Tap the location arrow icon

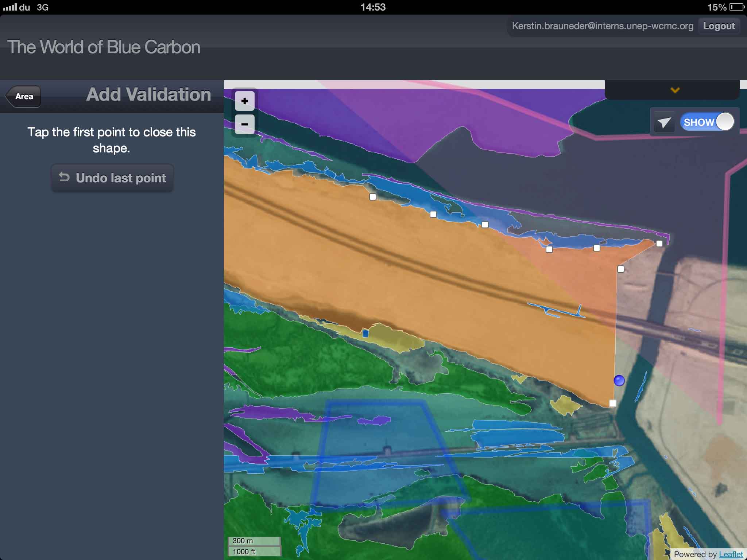[664, 122]
